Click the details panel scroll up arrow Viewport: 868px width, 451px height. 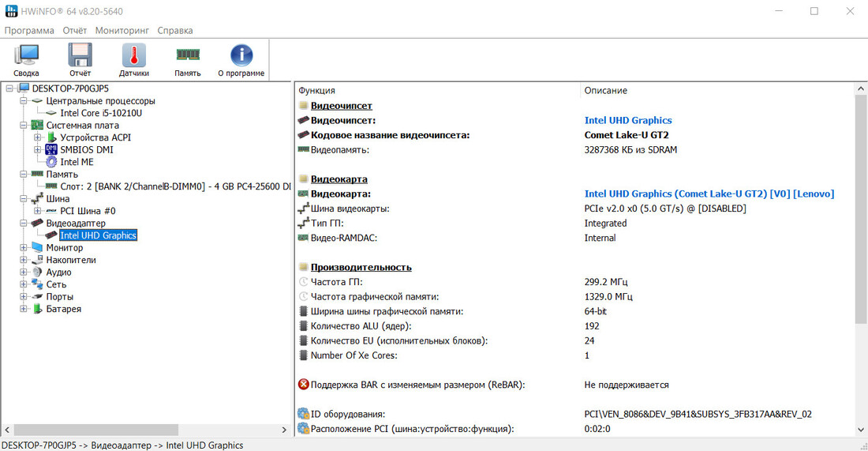pos(861,88)
